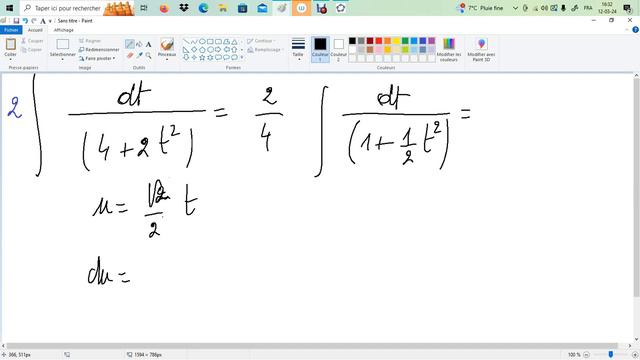Switch to the Affichage tab
This screenshot has height=360, width=640.
coord(64,30)
